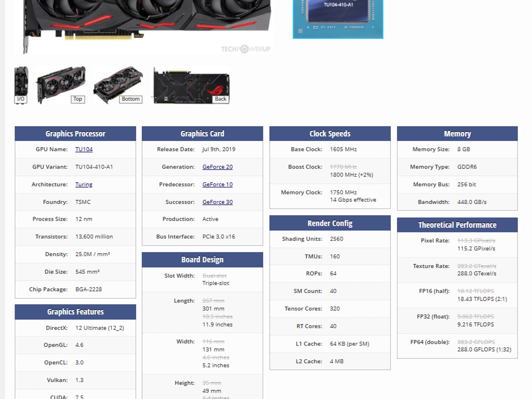Screen dimensions: 532x399
Task: Follow the GeForce 30 successor link
Action: [x=217, y=202]
